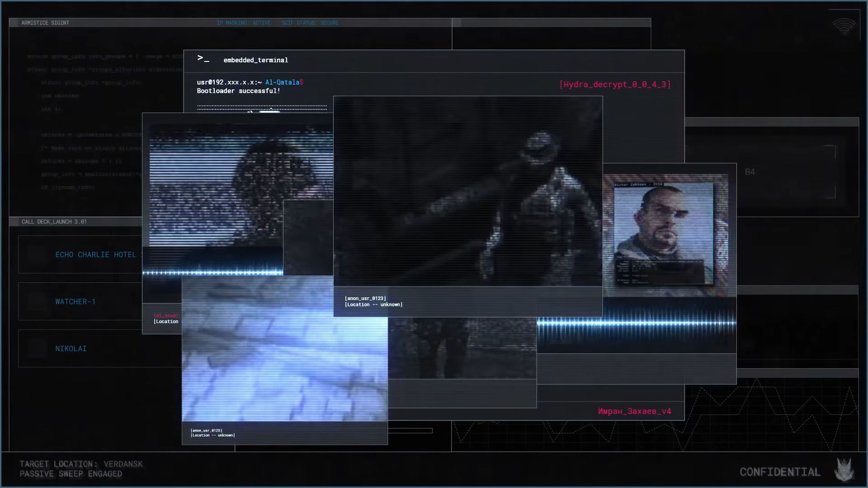Select the ECHO CHARLIE HOTEL call entry
Screen dimensions: 868x488
pos(95,254)
